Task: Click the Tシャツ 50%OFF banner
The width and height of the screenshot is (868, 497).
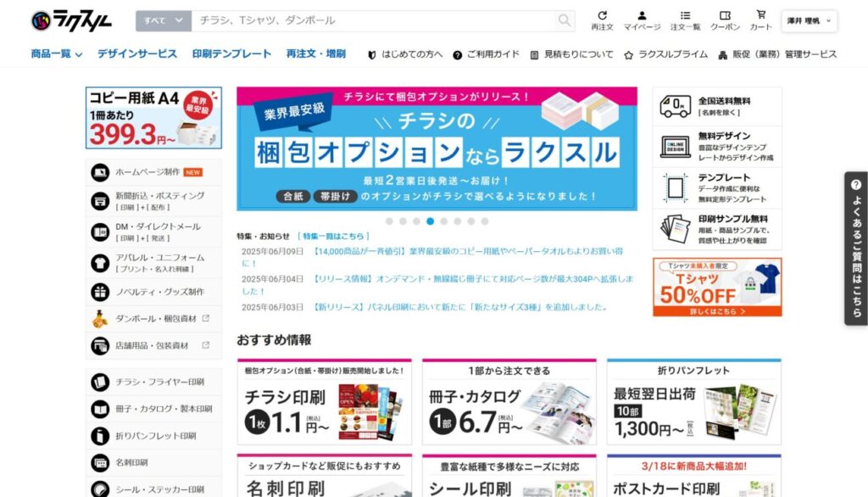Action: click(717, 287)
